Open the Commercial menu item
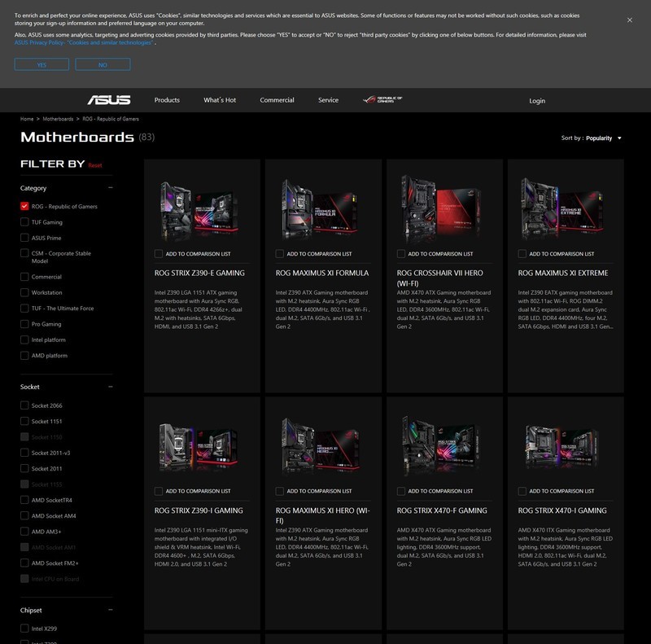 pos(277,100)
